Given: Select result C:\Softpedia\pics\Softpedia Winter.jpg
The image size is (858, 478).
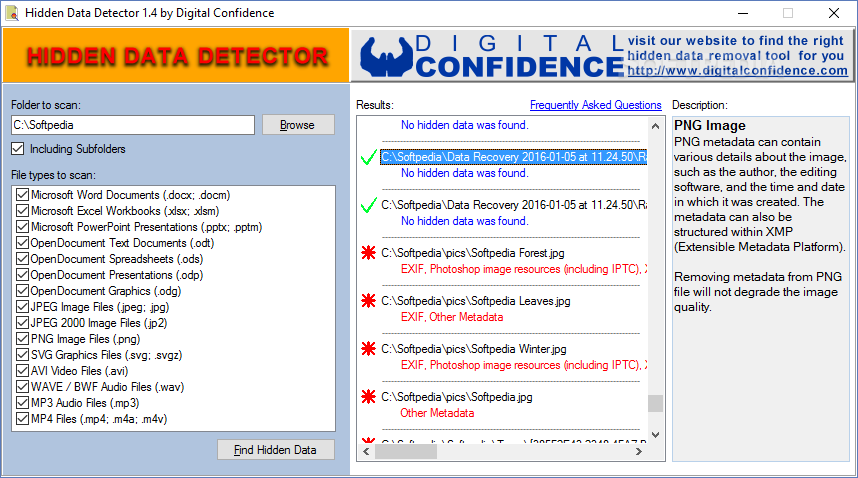Looking at the screenshot, I should pos(474,349).
